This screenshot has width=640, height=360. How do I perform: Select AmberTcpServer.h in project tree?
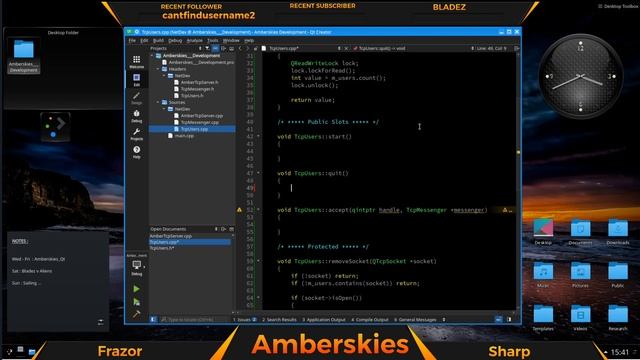(199, 82)
